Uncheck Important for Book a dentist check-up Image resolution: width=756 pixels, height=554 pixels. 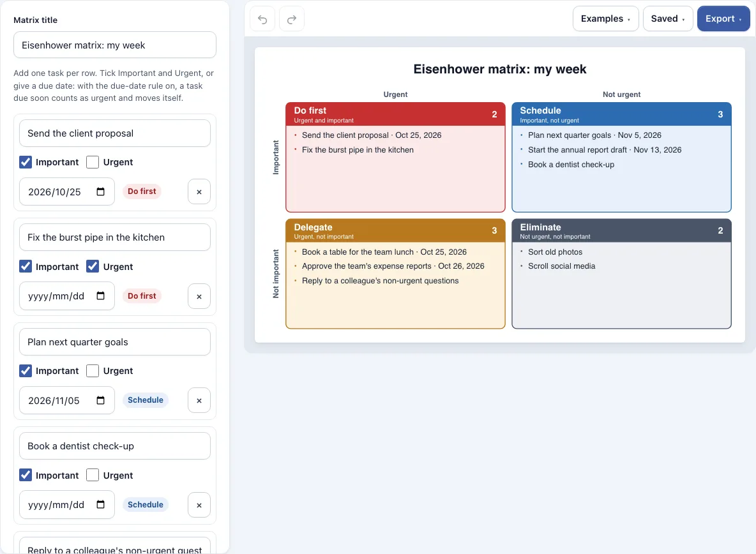[26, 475]
